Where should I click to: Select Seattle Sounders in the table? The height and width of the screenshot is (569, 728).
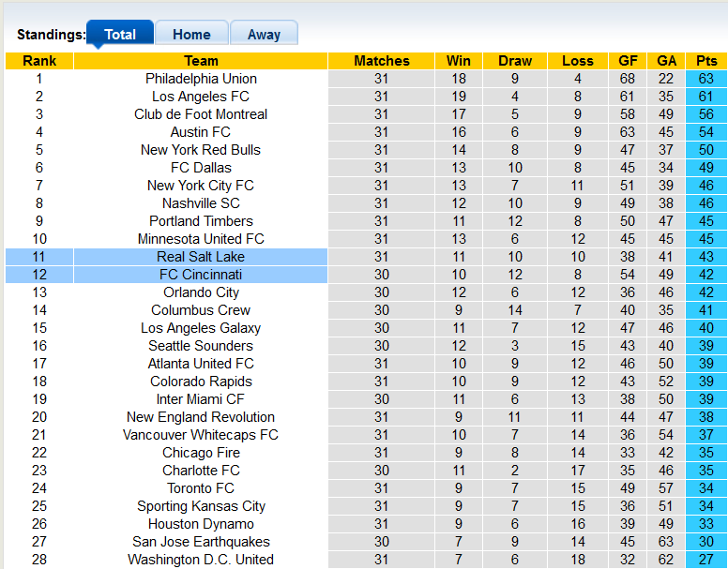point(201,346)
